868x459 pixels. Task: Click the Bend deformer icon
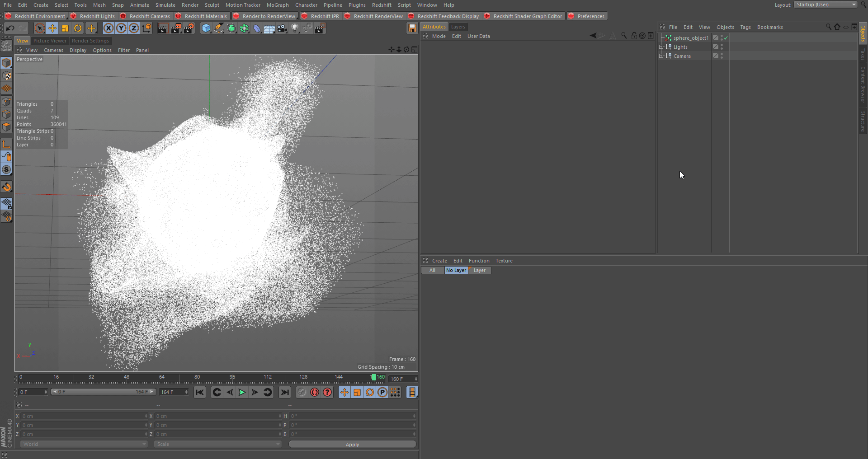coord(257,28)
